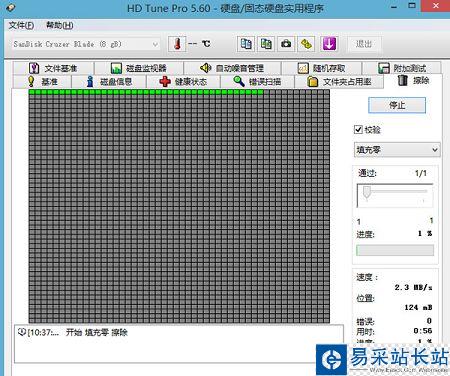Minimize the HD Tune Pro window
450x376 pixels.
[x=394, y=7]
